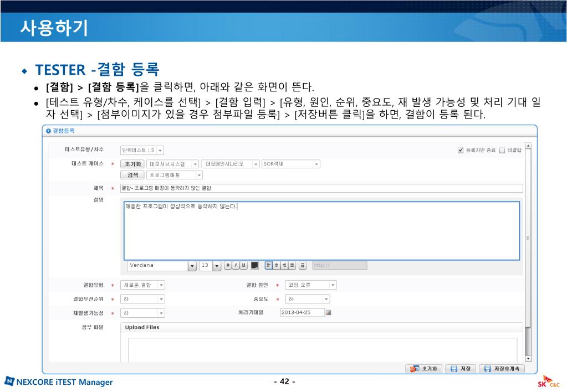Open the black text color swatch

pos(254,265)
